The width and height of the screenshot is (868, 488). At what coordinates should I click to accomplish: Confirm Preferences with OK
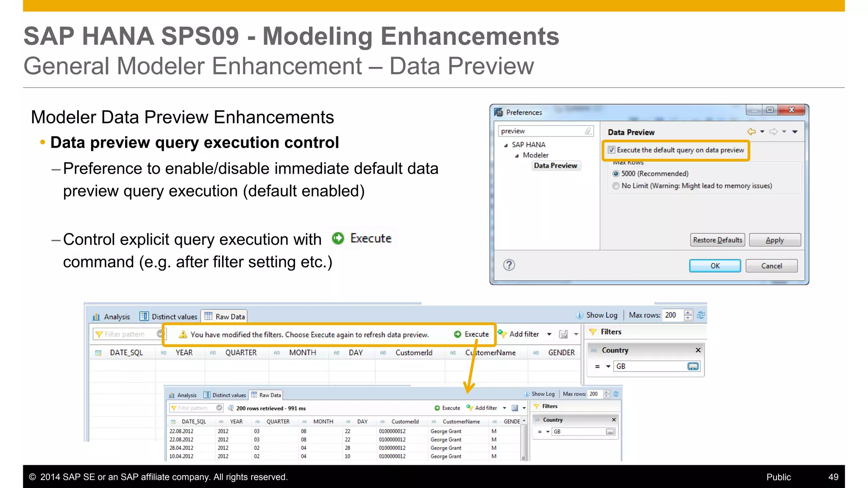coord(715,266)
